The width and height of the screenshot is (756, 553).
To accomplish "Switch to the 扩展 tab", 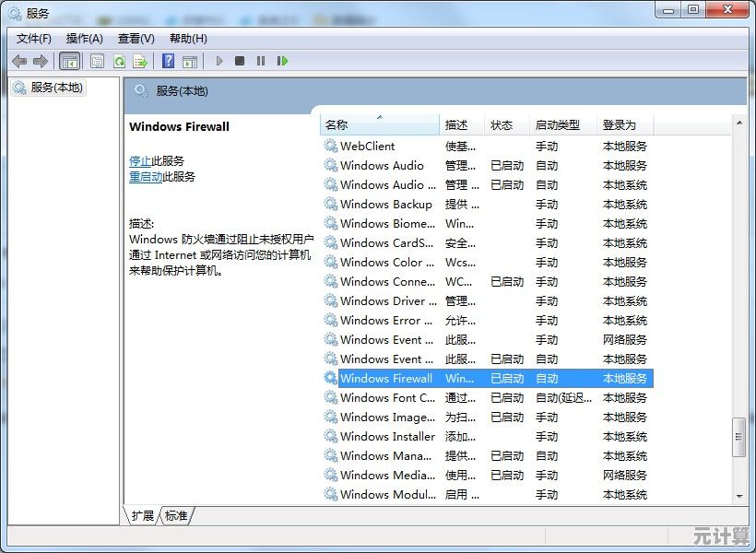I will click(143, 516).
